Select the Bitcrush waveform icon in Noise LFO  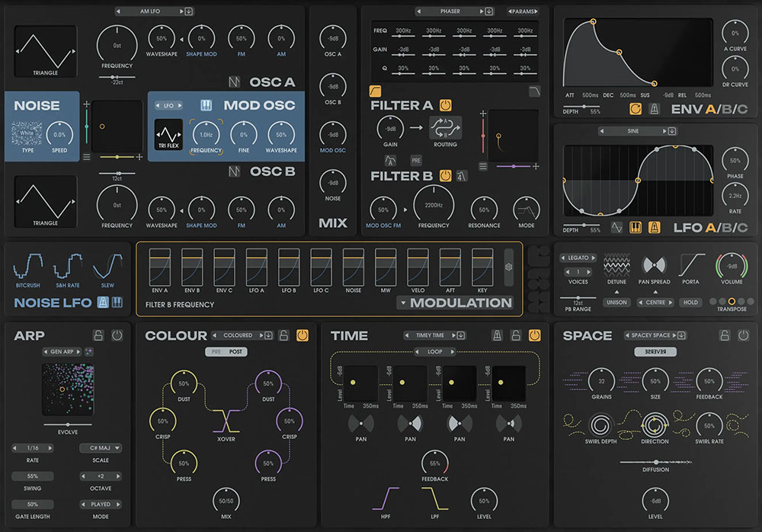click(27, 266)
